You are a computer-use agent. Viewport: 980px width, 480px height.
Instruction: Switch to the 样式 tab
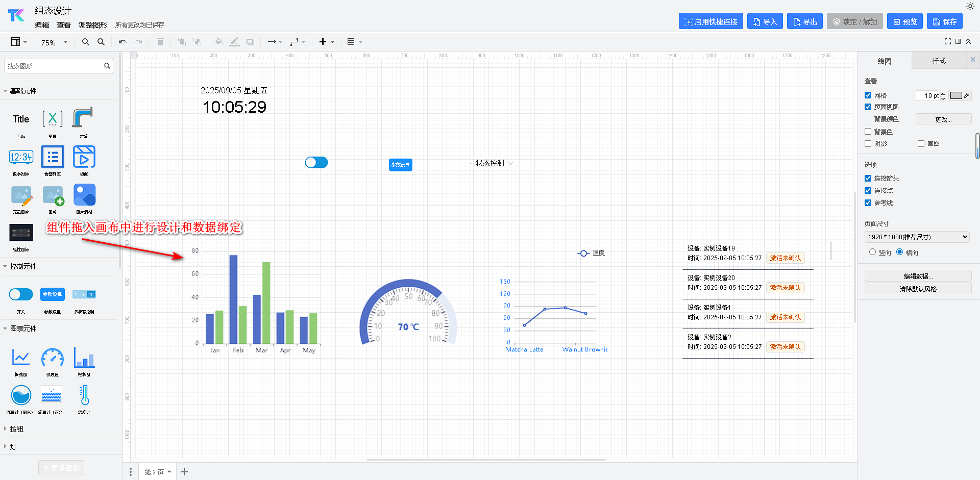(939, 61)
